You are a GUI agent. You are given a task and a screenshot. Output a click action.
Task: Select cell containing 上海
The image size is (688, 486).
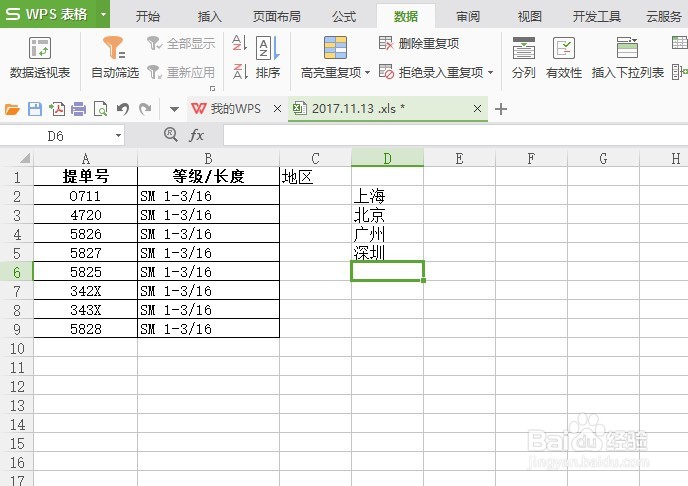(x=387, y=196)
